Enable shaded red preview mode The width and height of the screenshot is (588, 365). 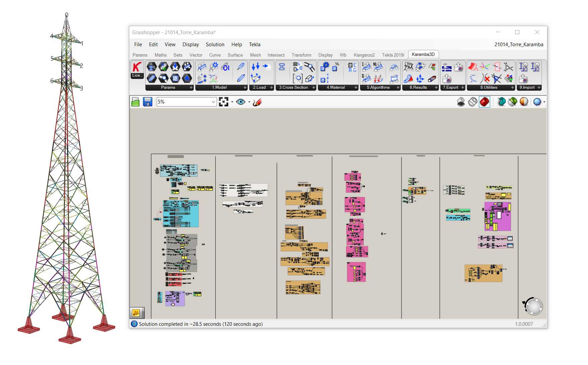pos(484,102)
